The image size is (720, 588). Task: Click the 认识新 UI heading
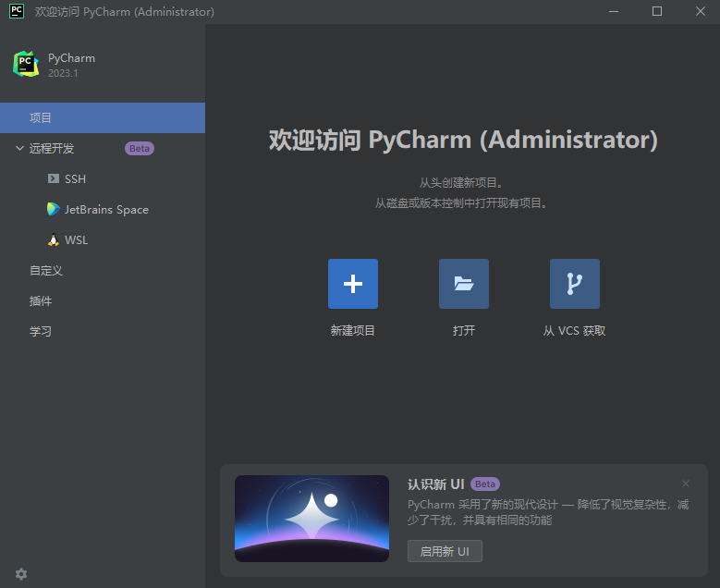pyautogui.click(x=435, y=484)
